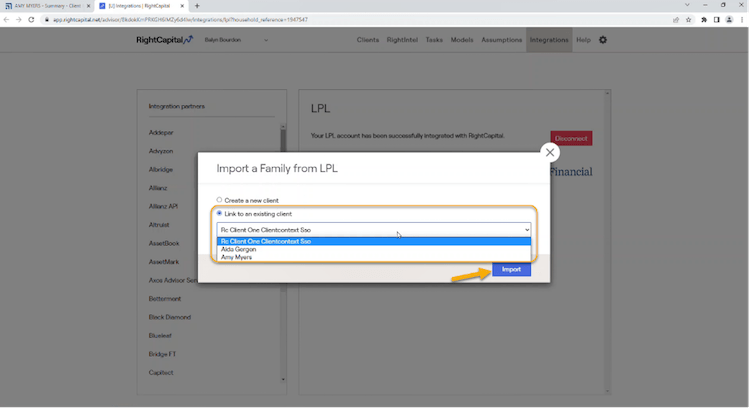This screenshot has width=750, height=408.
Task: Select the Create a new client option
Action: 220,200
